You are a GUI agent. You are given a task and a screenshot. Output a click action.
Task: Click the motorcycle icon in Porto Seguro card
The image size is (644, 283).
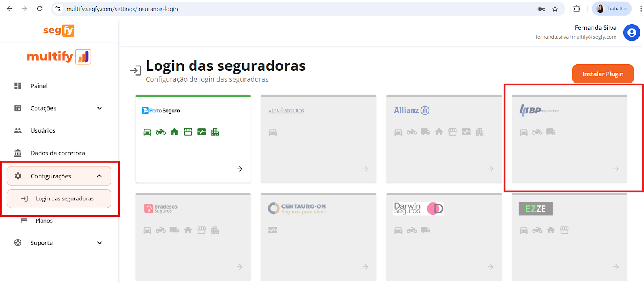[x=161, y=132]
